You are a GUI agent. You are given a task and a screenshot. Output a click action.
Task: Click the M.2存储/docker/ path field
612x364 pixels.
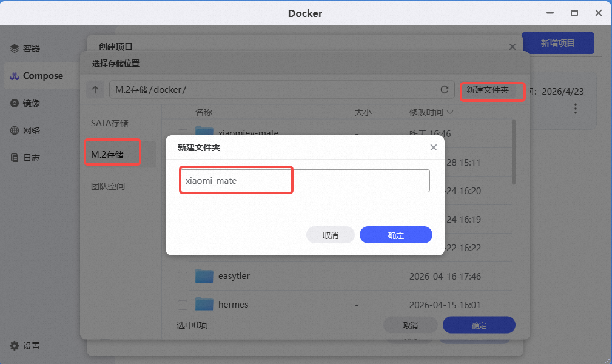pyautogui.click(x=282, y=89)
